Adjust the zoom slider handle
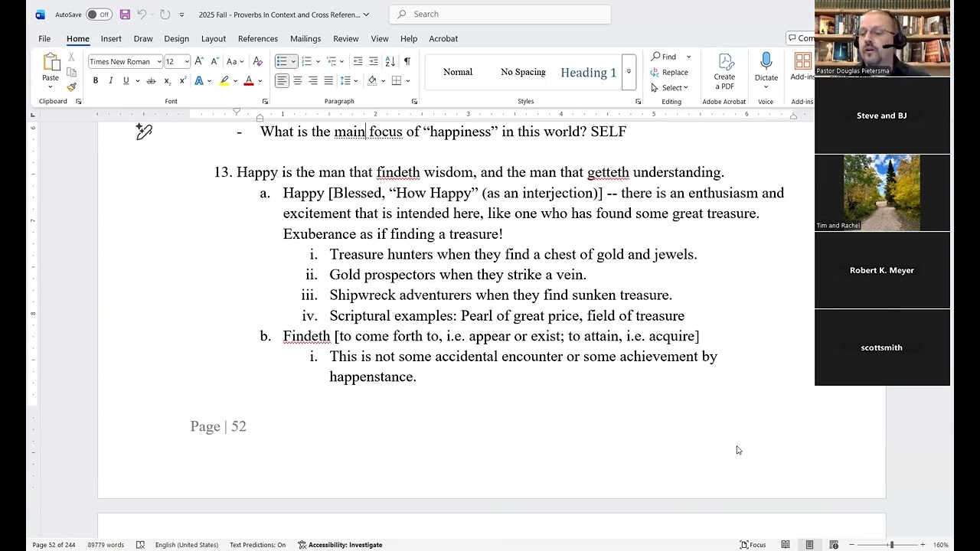The width and height of the screenshot is (980, 551). click(x=891, y=545)
